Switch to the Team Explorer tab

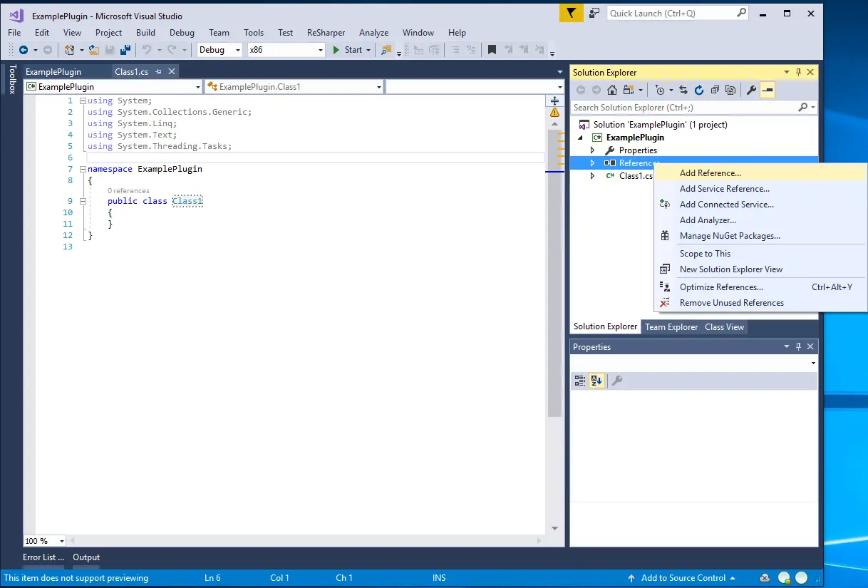[x=671, y=327]
